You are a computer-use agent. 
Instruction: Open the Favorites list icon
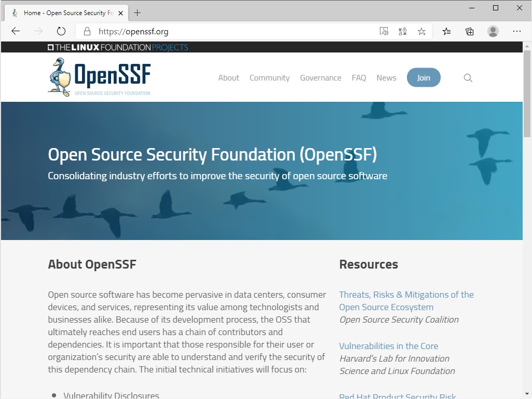click(x=446, y=31)
